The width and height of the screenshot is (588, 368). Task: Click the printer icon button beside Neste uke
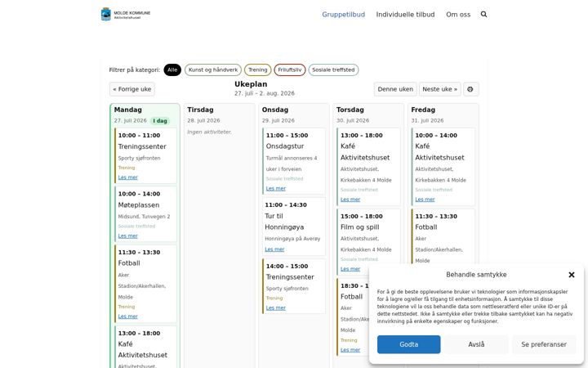pyautogui.click(x=470, y=89)
